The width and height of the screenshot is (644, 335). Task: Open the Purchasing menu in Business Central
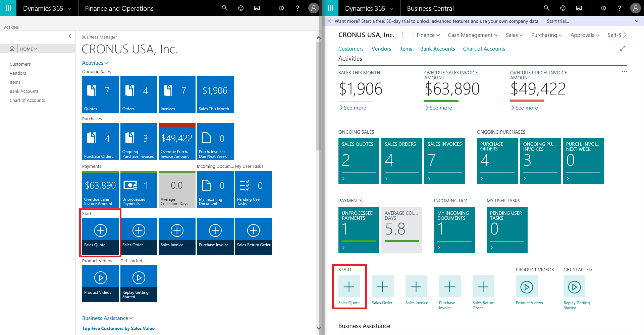click(x=547, y=35)
